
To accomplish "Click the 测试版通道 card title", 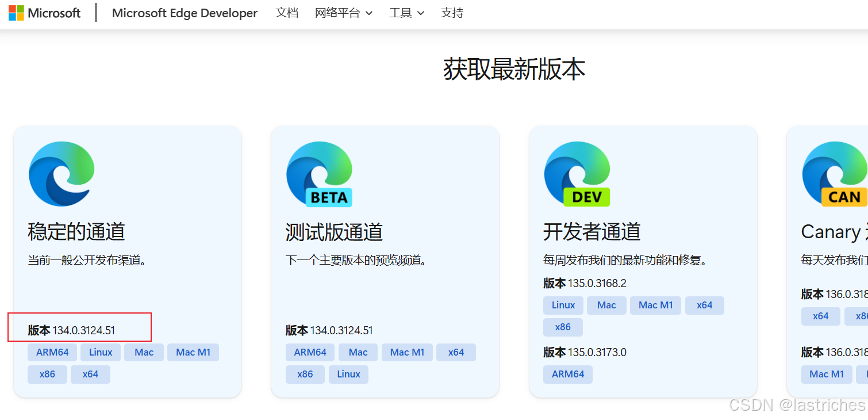I will tap(334, 232).
